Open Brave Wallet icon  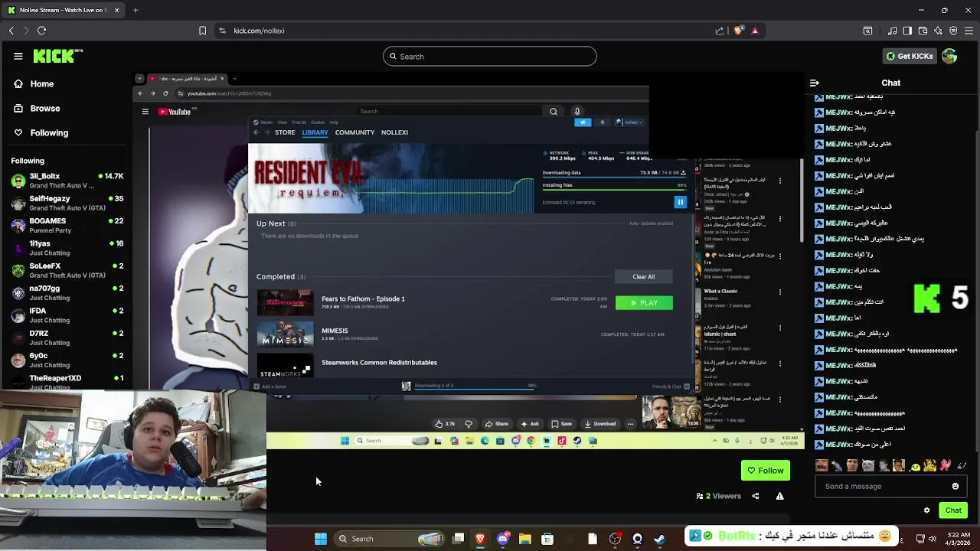[x=923, y=31]
